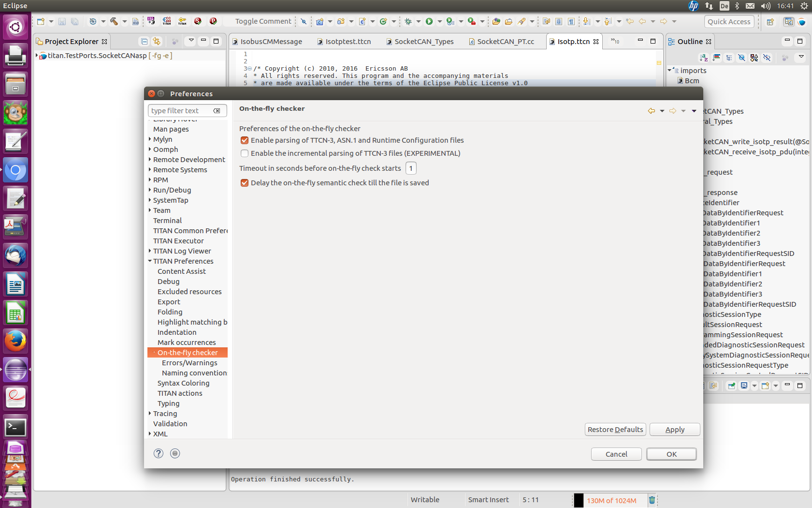Click the Last Edit Location icon
812x508 pixels.
pos(630,21)
